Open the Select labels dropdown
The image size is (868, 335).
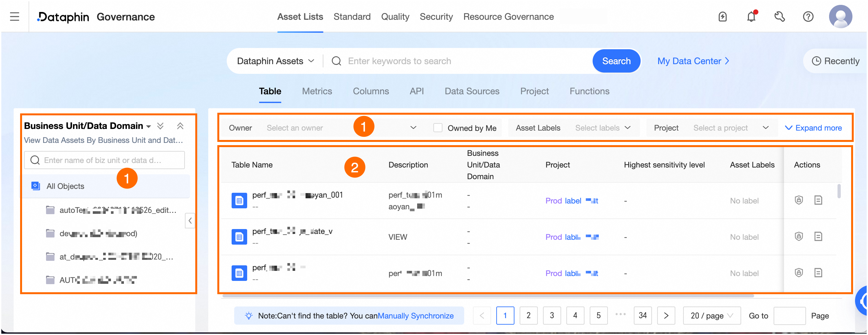[x=603, y=128]
